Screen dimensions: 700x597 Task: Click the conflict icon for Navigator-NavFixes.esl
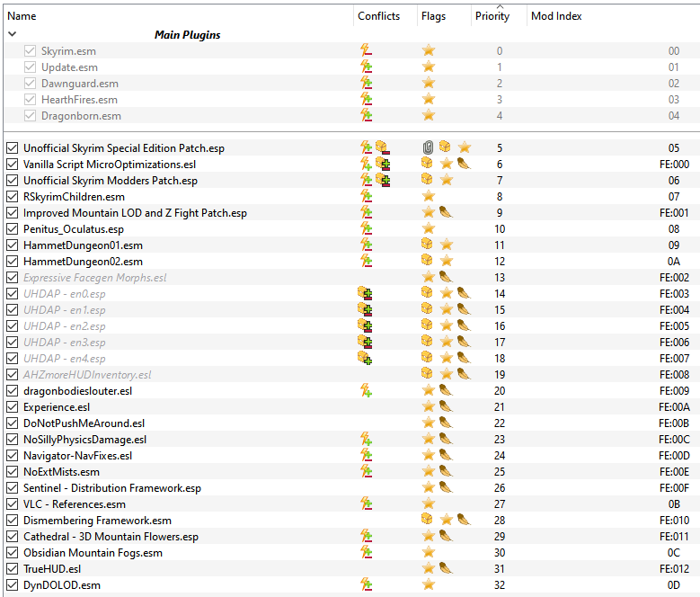pos(366,455)
